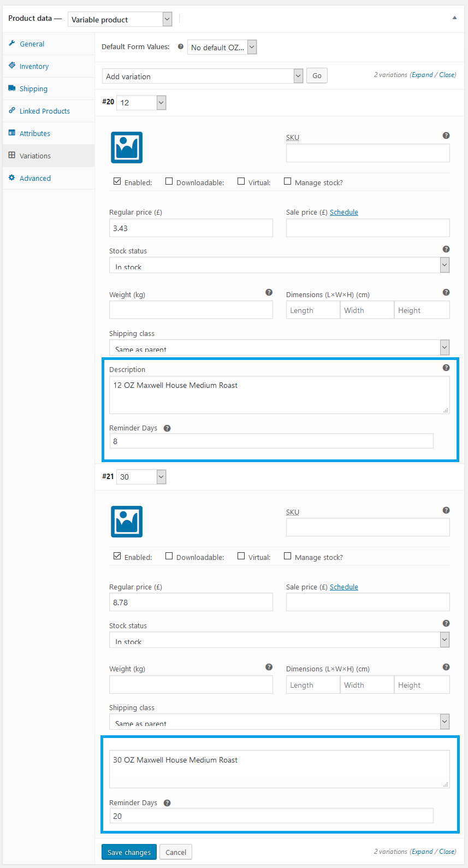
Task: Uncheck Enabled for variation #20
Action: pos(117,181)
